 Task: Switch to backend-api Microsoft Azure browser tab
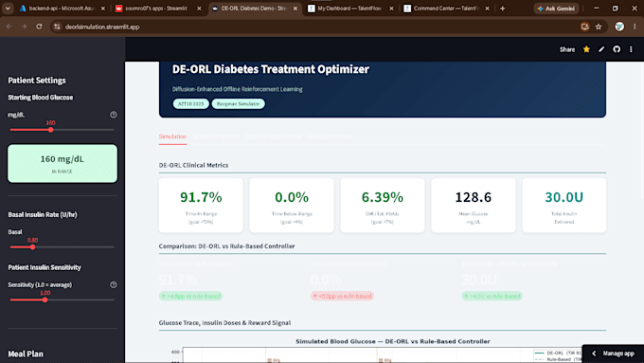click(62, 9)
